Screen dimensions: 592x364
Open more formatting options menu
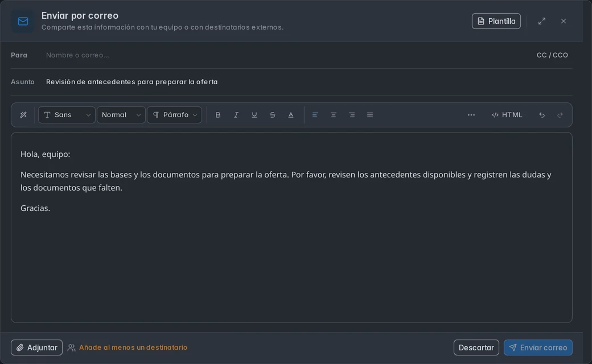coord(471,115)
